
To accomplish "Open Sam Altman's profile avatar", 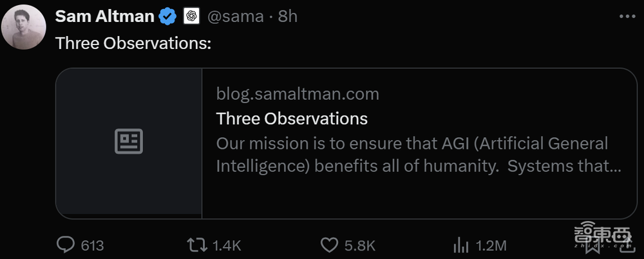I will pos(24,27).
